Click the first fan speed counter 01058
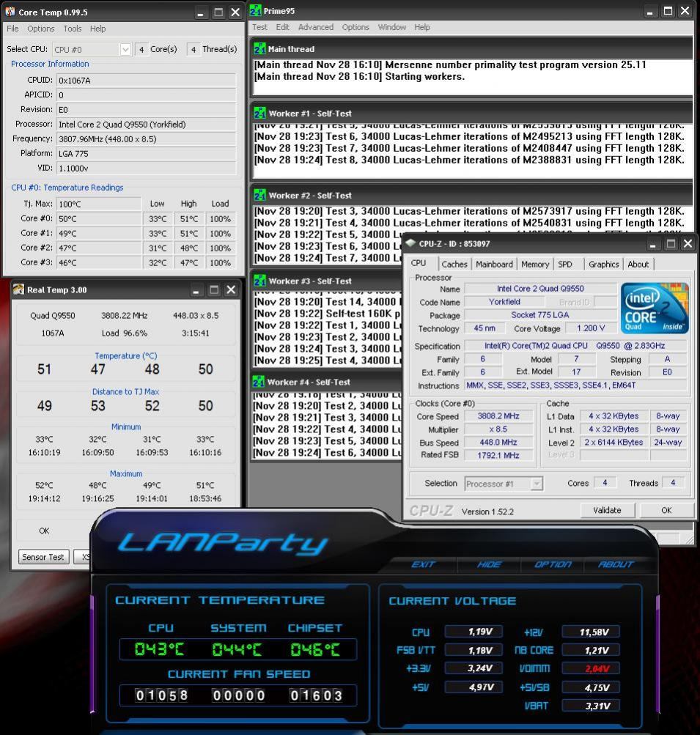This screenshot has width=700, height=735. [x=161, y=695]
